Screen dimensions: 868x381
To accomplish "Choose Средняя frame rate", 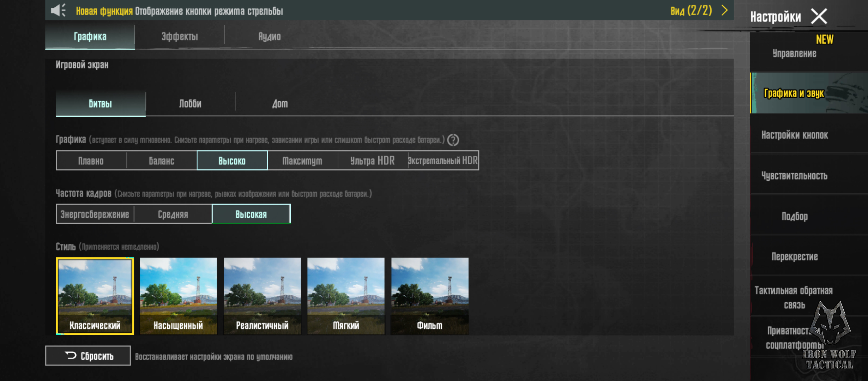I will (173, 214).
